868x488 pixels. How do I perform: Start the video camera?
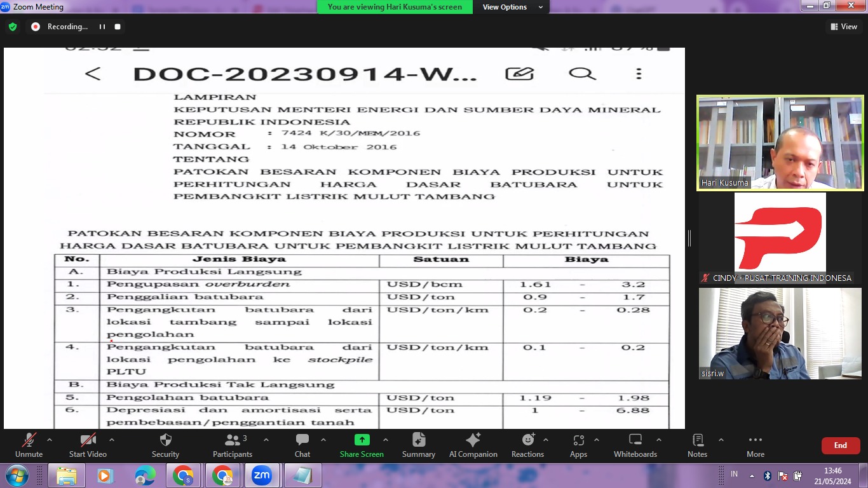(x=88, y=445)
